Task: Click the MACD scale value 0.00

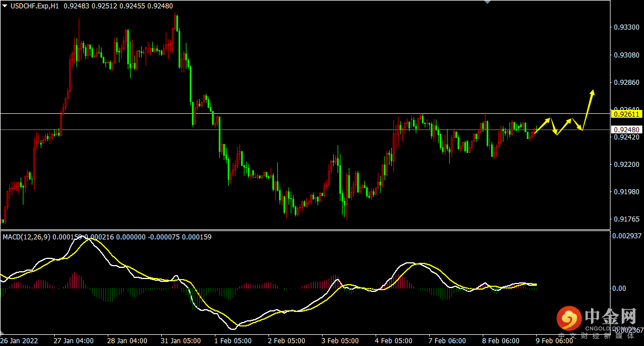Action: 619,289
